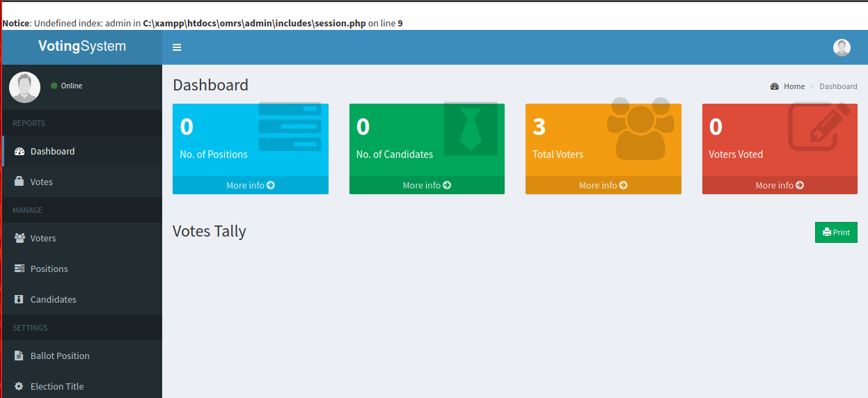The width and height of the screenshot is (868, 398).
Task: Click the sidebar user profile picture
Action: click(24, 87)
